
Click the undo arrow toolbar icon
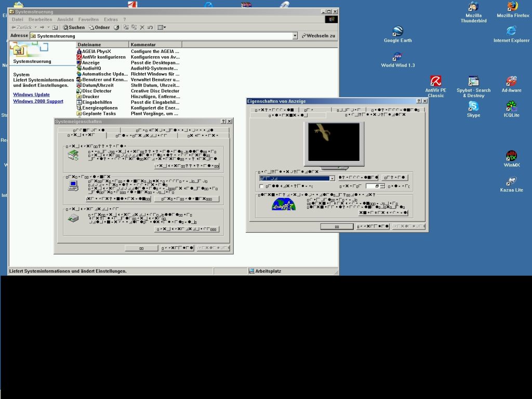tap(150, 28)
